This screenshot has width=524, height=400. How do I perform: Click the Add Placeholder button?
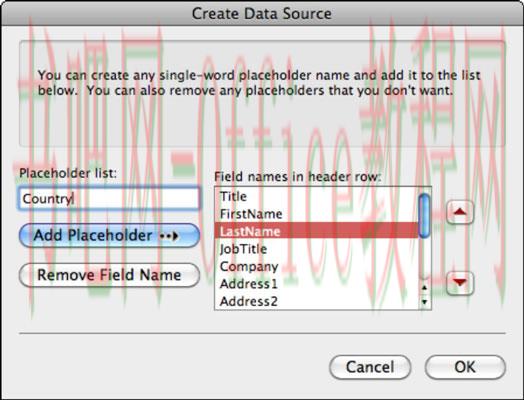(109, 236)
